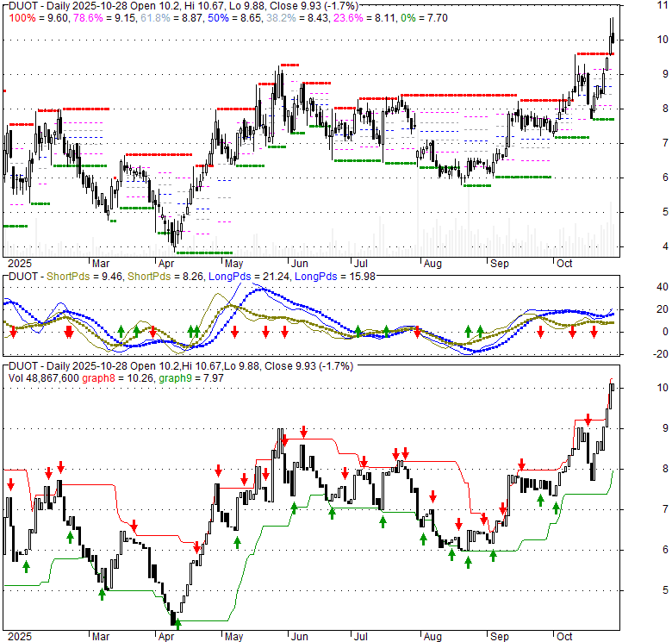672x642 pixels.
Task: Click the 10 price label on bottom chart axis
Action: [x=663, y=388]
